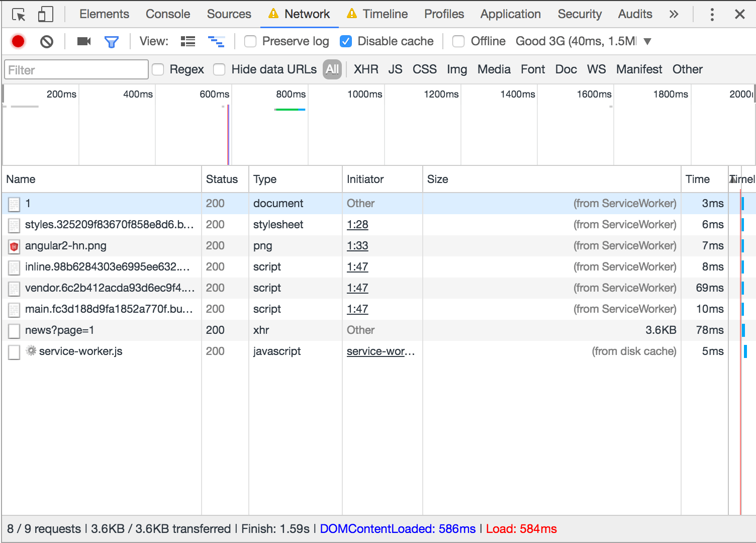The width and height of the screenshot is (756, 543).
Task: Clear the network log
Action: click(x=47, y=41)
